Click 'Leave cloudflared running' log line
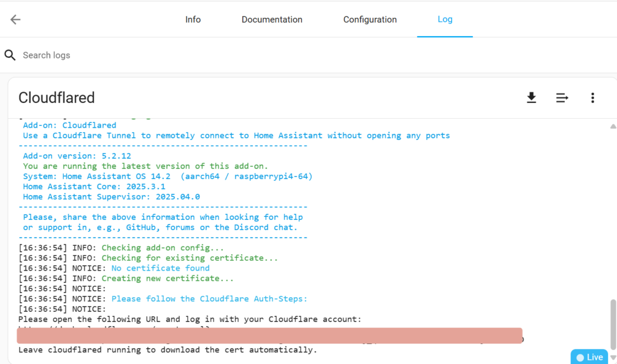 point(168,350)
